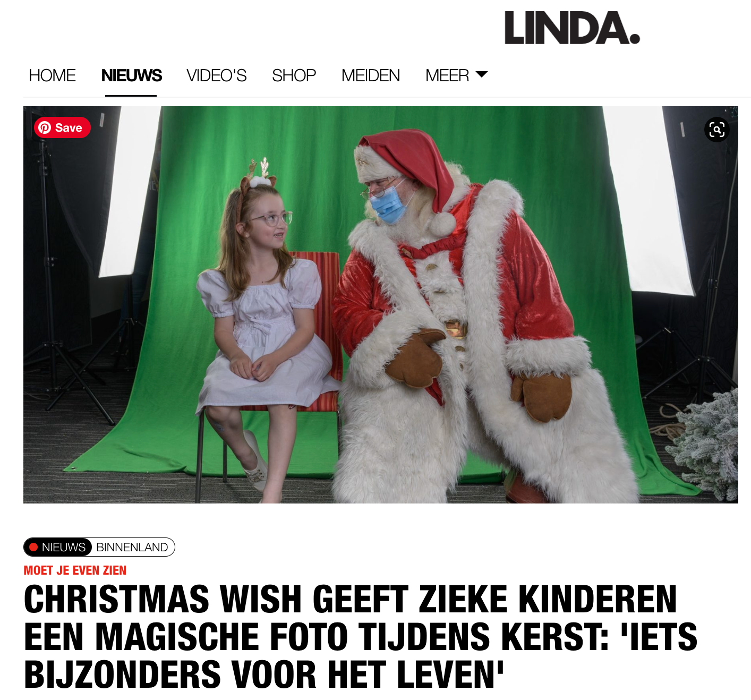Screen dimensions: 751x700
Task: Select the NIEUWS navigation tab
Action: coord(131,75)
